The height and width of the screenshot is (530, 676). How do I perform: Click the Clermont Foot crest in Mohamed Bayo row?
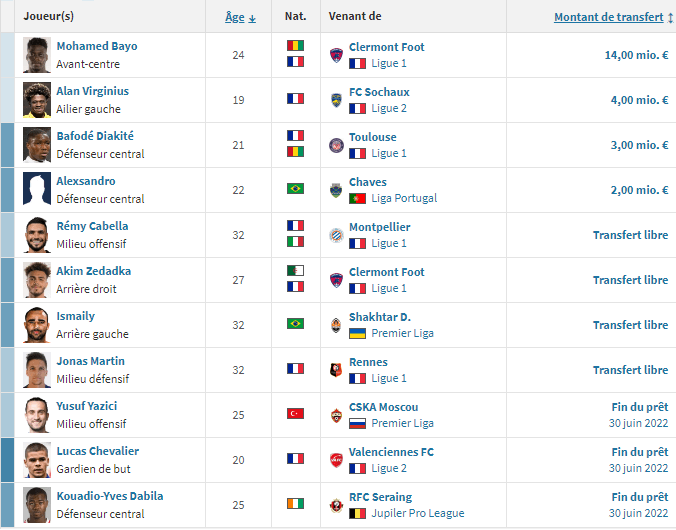coord(336,55)
